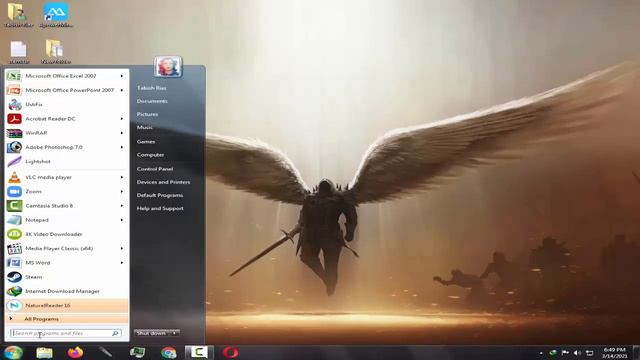Open UsbFix program icon
The height and width of the screenshot is (360, 640).
pos(14,104)
